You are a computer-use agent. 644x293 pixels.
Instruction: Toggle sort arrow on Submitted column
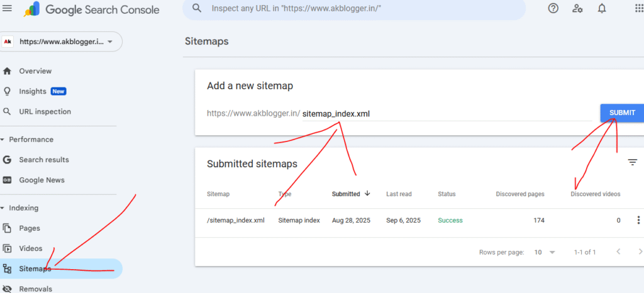click(x=367, y=194)
